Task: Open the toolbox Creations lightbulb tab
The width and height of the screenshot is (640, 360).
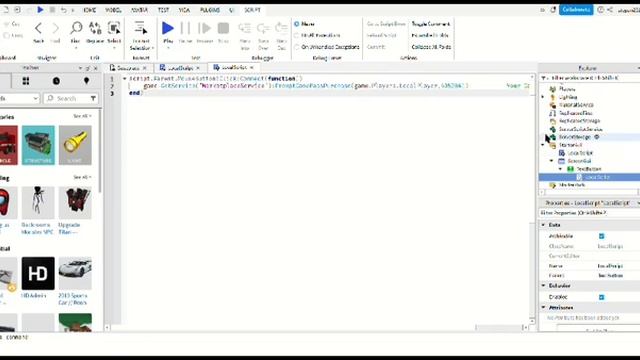Action: coord(86,81)
